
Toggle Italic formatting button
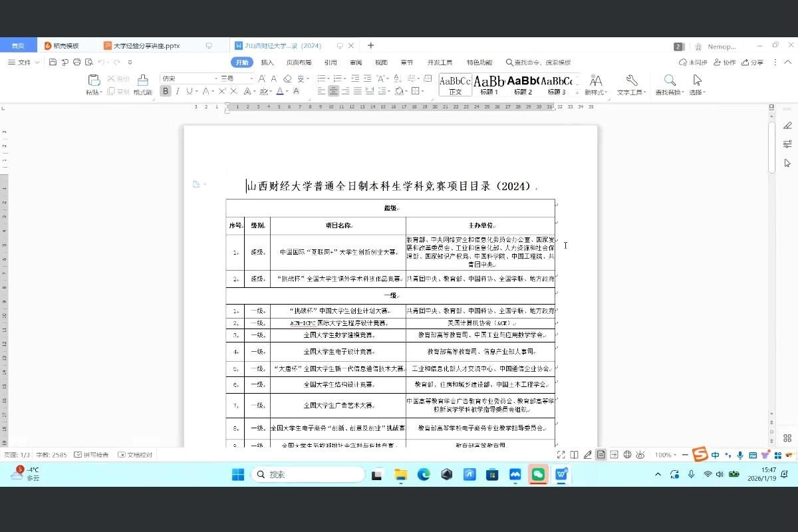tap(178, 91)
